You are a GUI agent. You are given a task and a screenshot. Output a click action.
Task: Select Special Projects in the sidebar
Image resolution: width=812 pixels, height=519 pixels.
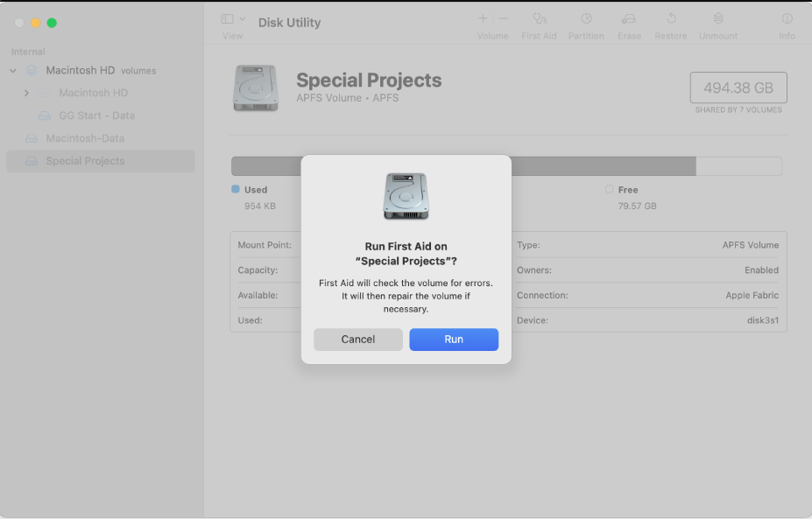pyautogui.click(x=85, y=161)
